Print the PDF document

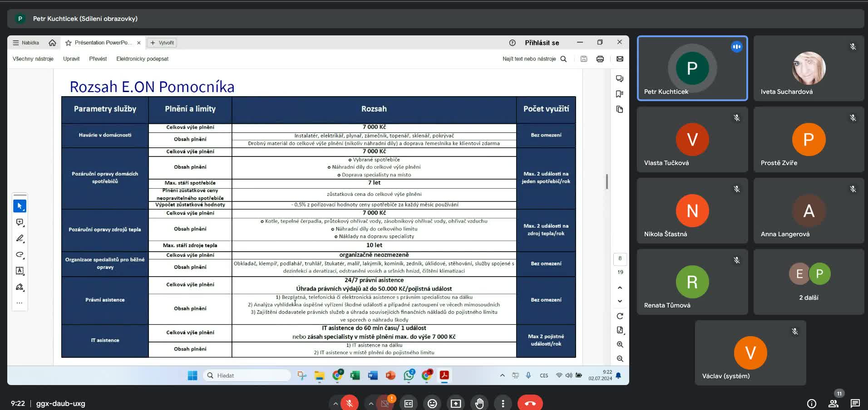click(600, 59)
